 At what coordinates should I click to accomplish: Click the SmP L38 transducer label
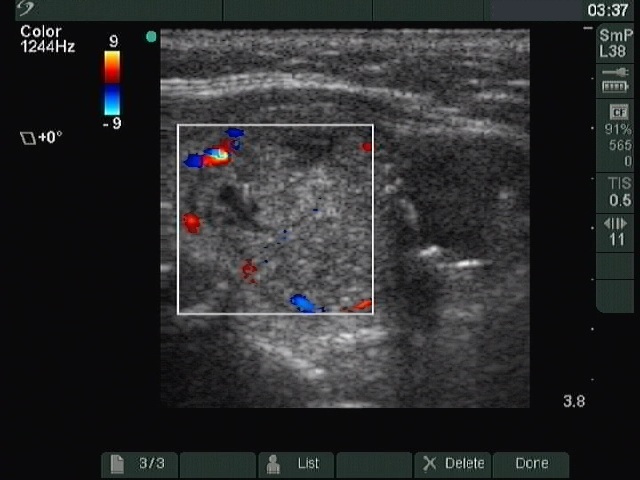(x=616, y=43)
